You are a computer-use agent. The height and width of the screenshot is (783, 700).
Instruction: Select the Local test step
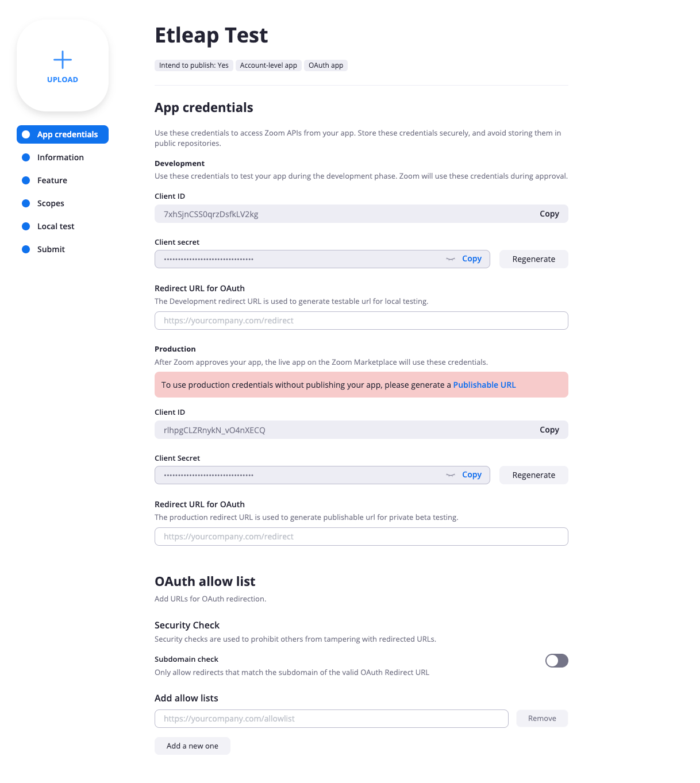tap(56, 226)
